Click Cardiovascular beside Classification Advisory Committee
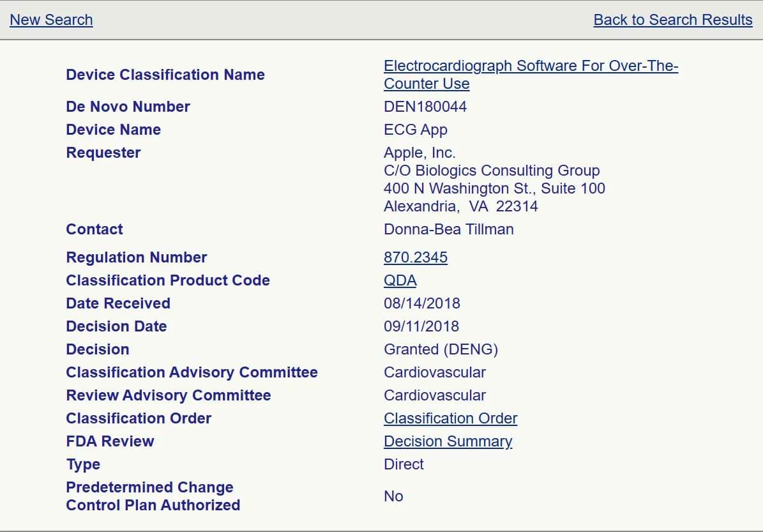763x532 pixels. [435, 372]
